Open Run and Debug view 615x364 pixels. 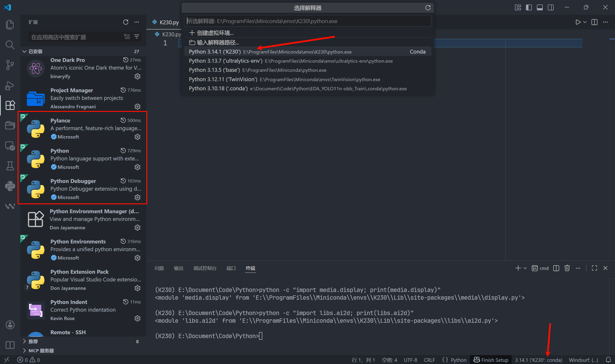pyautogui.click(x=10, y=85)
